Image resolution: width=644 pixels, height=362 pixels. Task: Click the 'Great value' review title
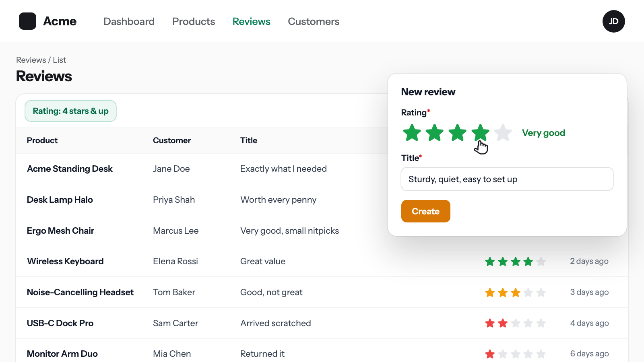click(x=263, y=261)
